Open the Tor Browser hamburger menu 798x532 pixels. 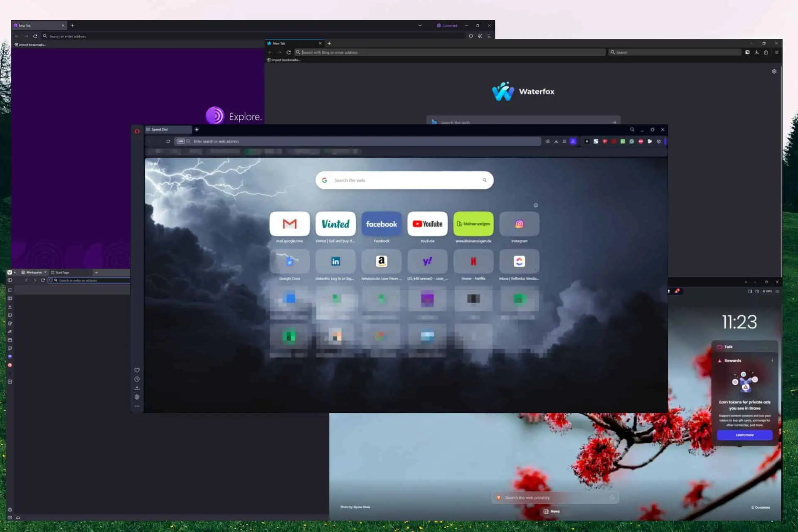click(489, 36)
